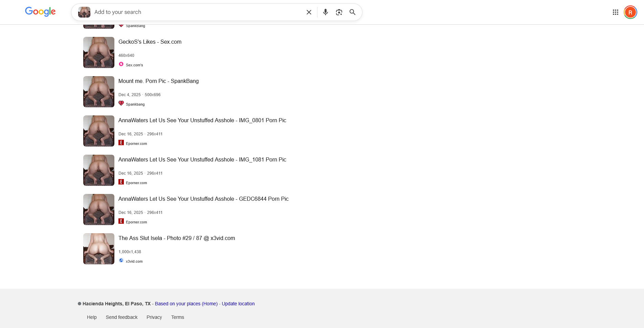Select thumbnail of the 460x640 result
Image resolution: width=644 pixels, height=328 pixels.
click(x=99, y=52)
